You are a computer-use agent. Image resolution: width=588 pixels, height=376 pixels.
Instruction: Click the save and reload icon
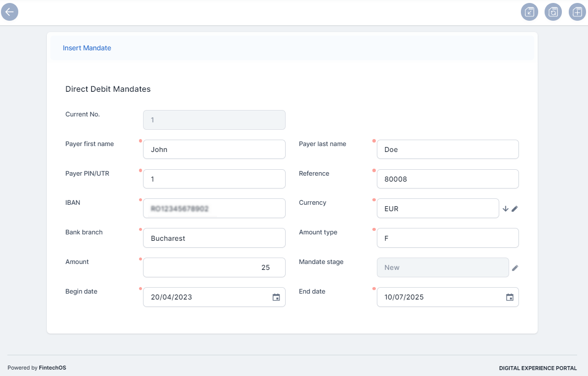(553, 12)
